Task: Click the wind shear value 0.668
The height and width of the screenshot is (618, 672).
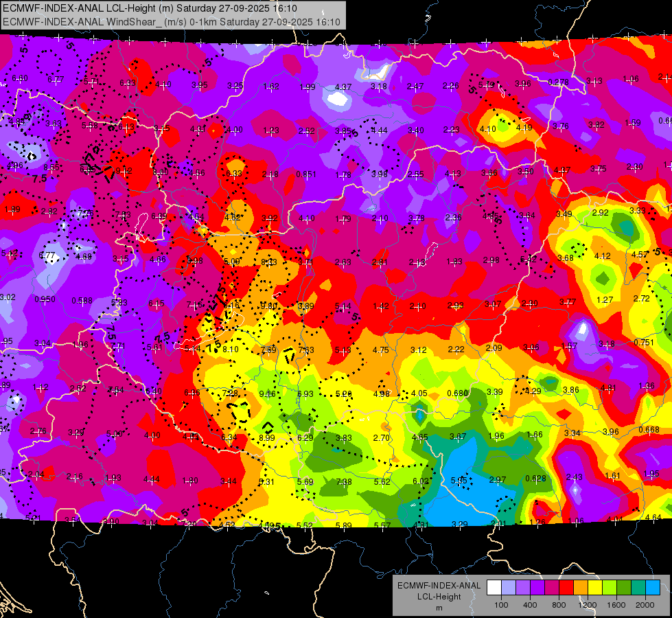Action: click(x=649, y=430)
